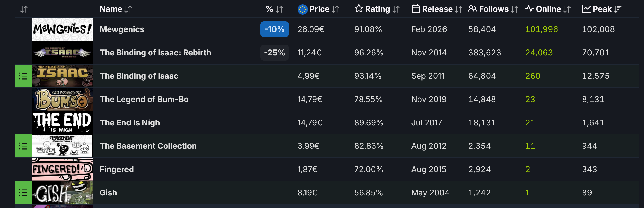This screenshot has width=644, height=208.
Task: Click the Fingered game thumbnail image
Action: (62, 169)
